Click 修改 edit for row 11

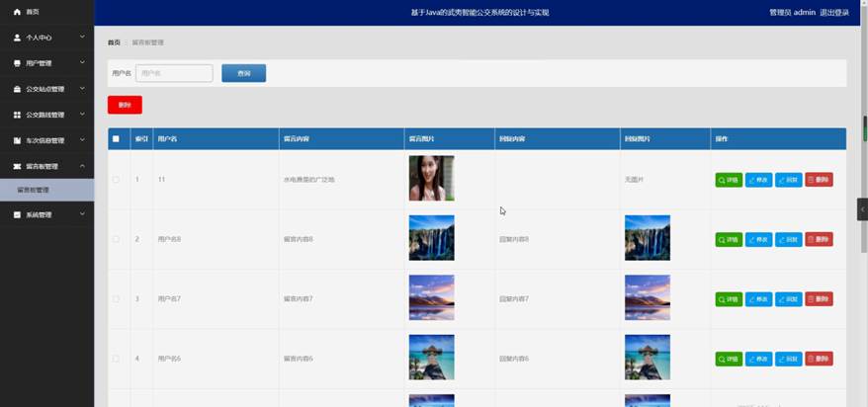758,180
